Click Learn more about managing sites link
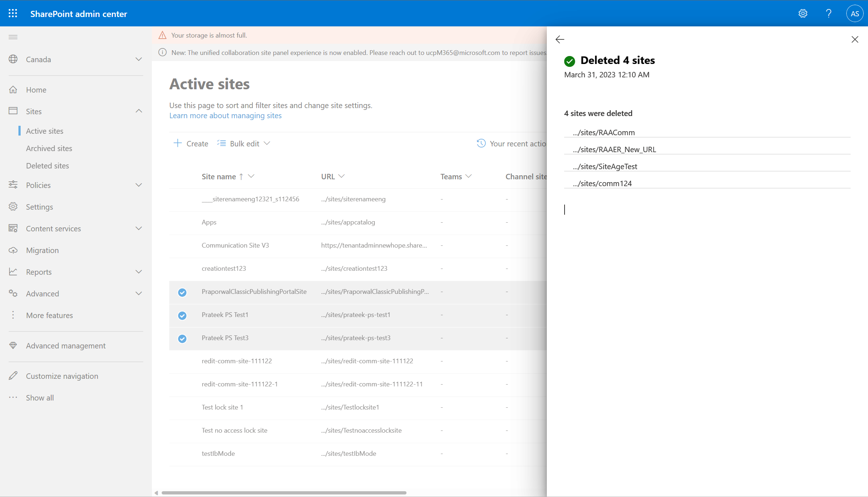Image resolution: width=868 pixels, height=497 pixels. tap(225, 115)
